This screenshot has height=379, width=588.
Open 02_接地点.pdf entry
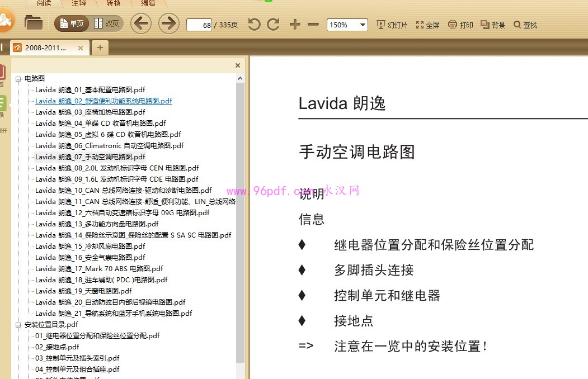57,347
